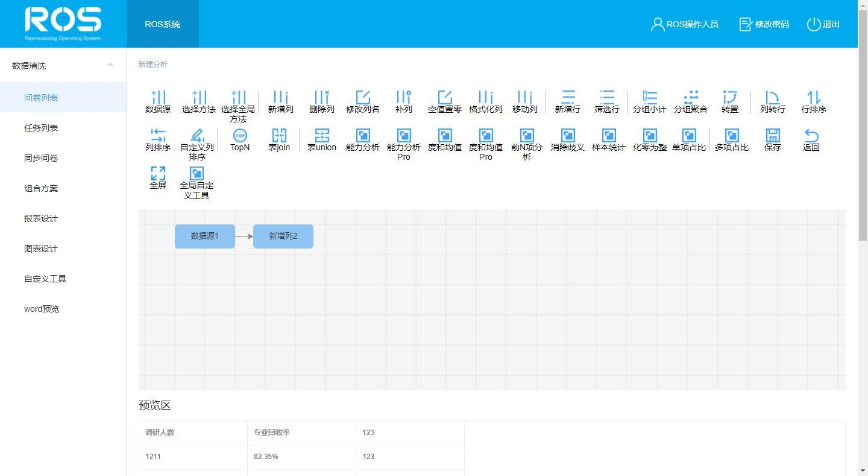The image size is (868, 476).
Task: Go to 图表设计 in sidebar
Action: 63,249
